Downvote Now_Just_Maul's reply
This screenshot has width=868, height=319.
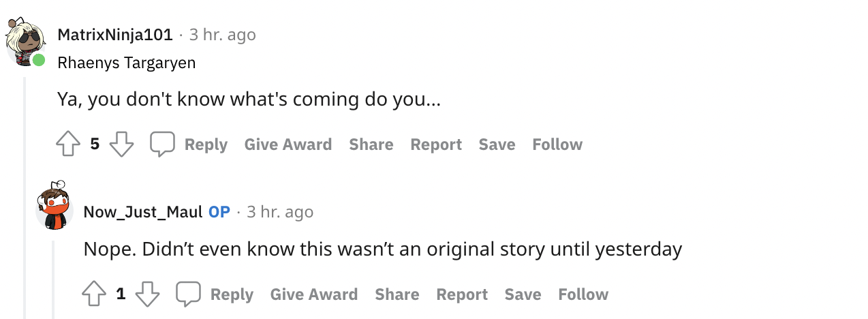147,294
